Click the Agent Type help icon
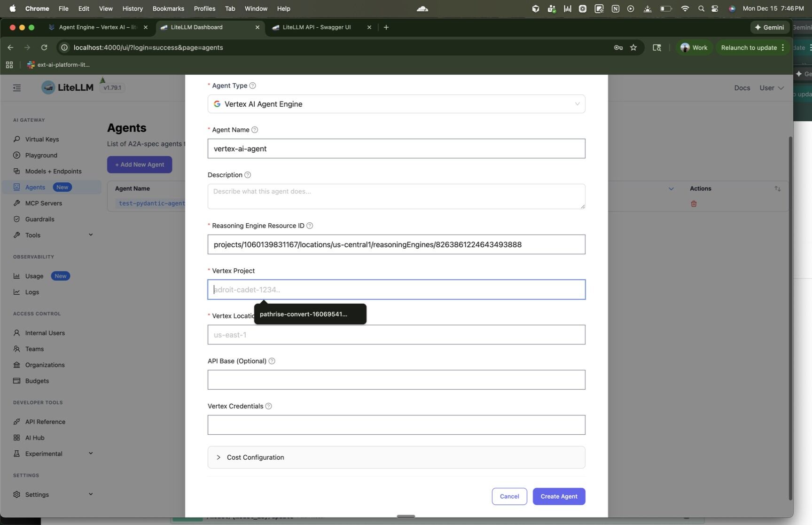 (252, 86)
